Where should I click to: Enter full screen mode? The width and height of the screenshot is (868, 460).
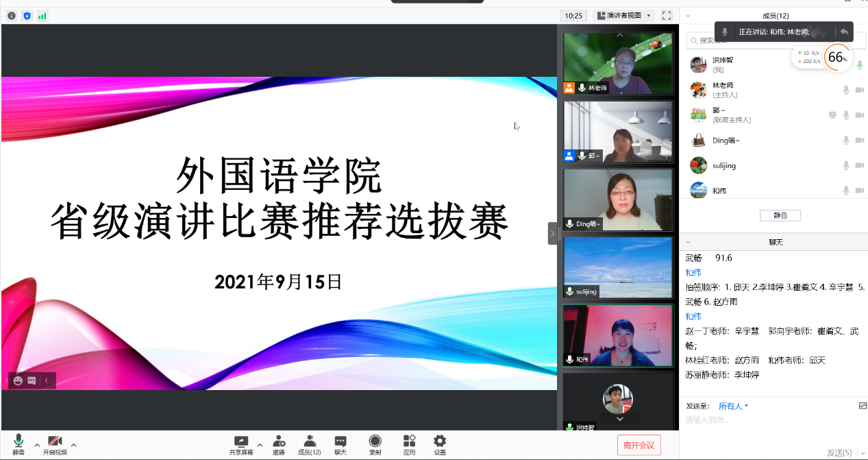tap(667, 16)
